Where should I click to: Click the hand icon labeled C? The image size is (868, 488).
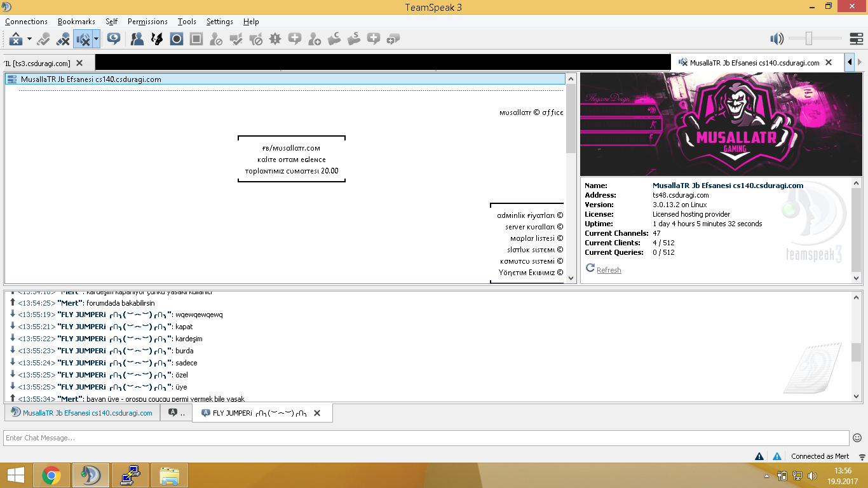point(334,39)
